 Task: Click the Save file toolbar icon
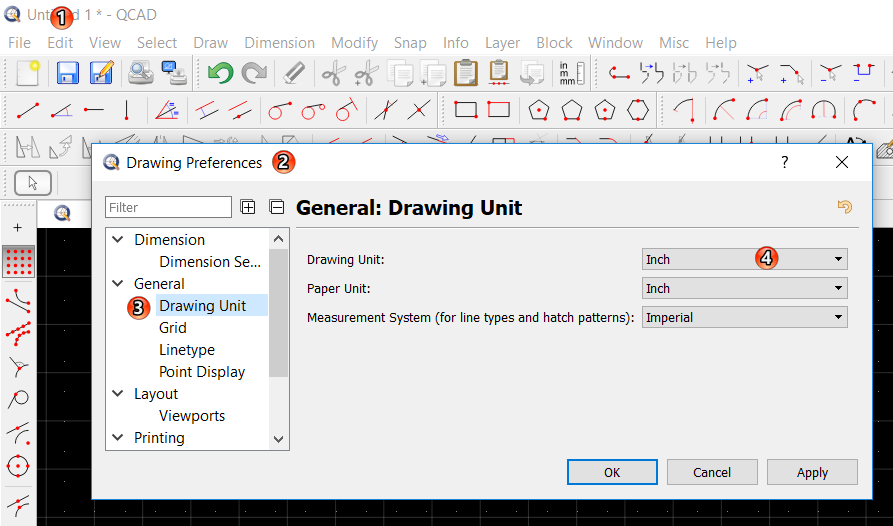click(x=68, y=73)
